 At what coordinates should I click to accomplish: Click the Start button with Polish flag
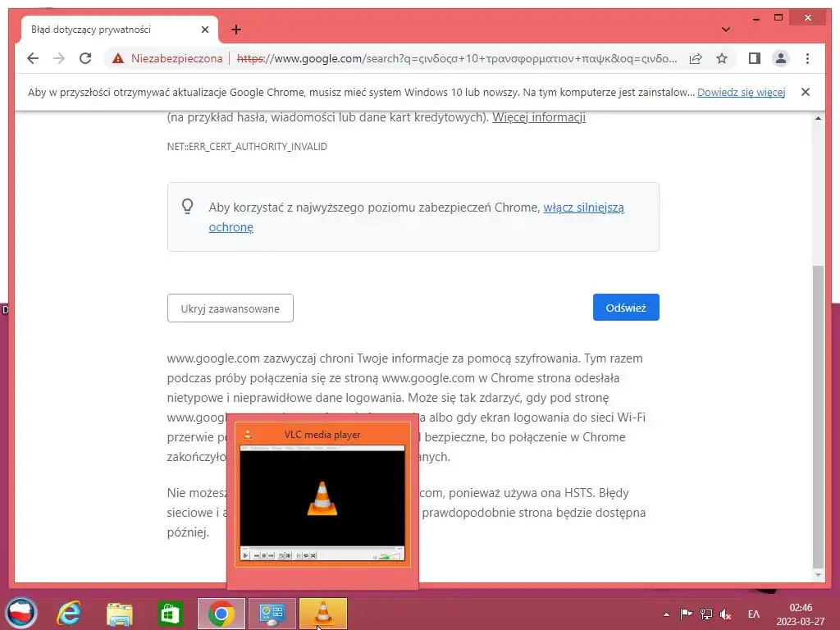pyautogui.click(x=21, y=613)
